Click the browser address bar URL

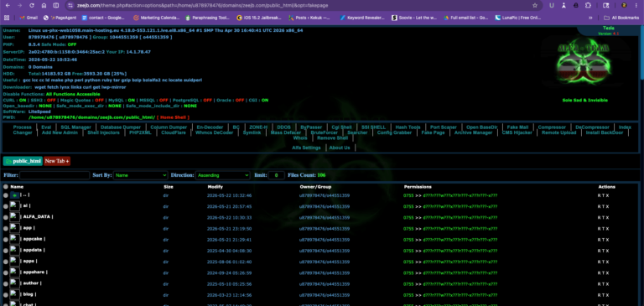201,6
